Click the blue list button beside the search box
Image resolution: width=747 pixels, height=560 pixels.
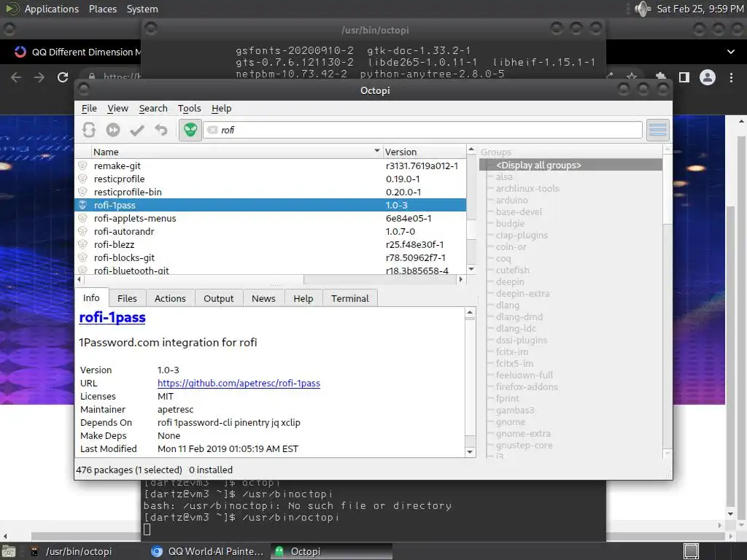658,130
